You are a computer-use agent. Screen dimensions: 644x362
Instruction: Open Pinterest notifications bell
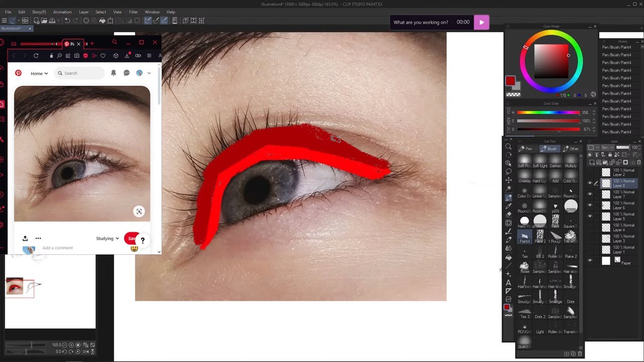click(113, 73)
